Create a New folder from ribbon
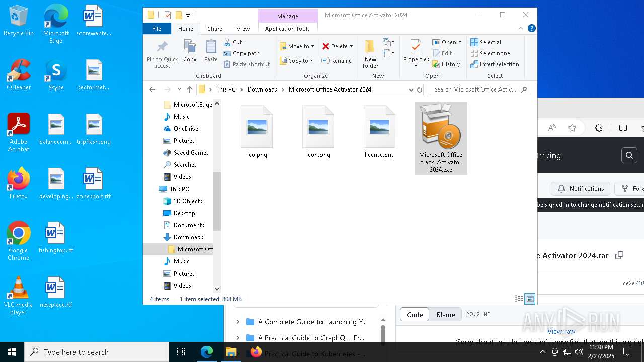644x362 pixels. (370, 54)
